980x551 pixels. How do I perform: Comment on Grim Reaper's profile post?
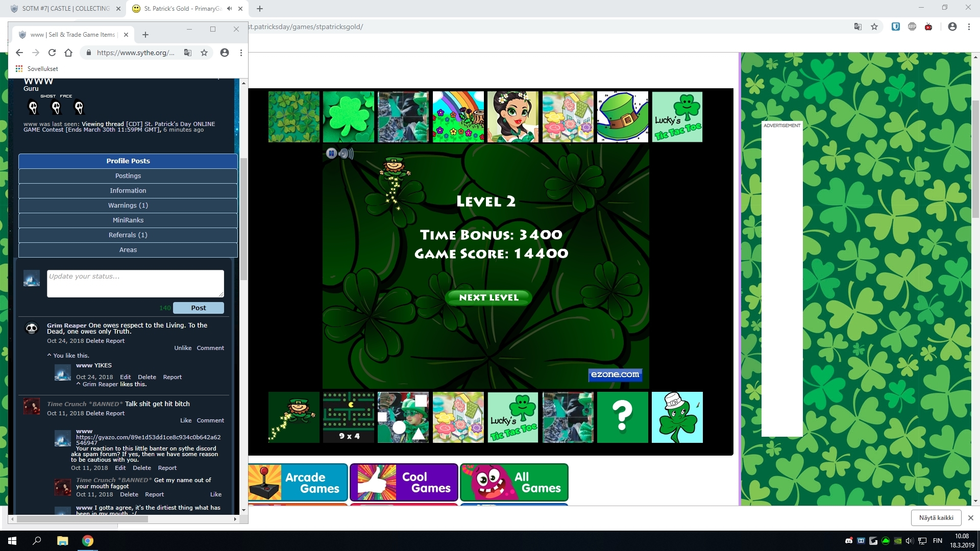coord(210,348)
